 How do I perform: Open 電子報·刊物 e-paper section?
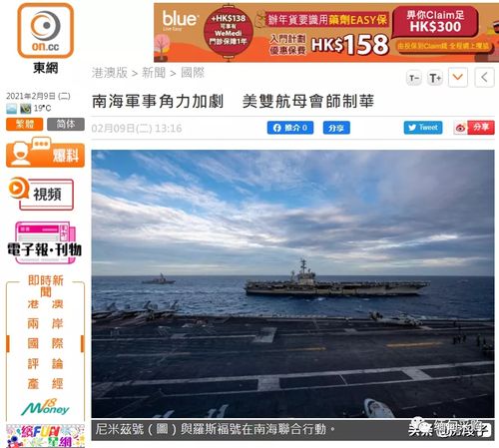point(45,243)
